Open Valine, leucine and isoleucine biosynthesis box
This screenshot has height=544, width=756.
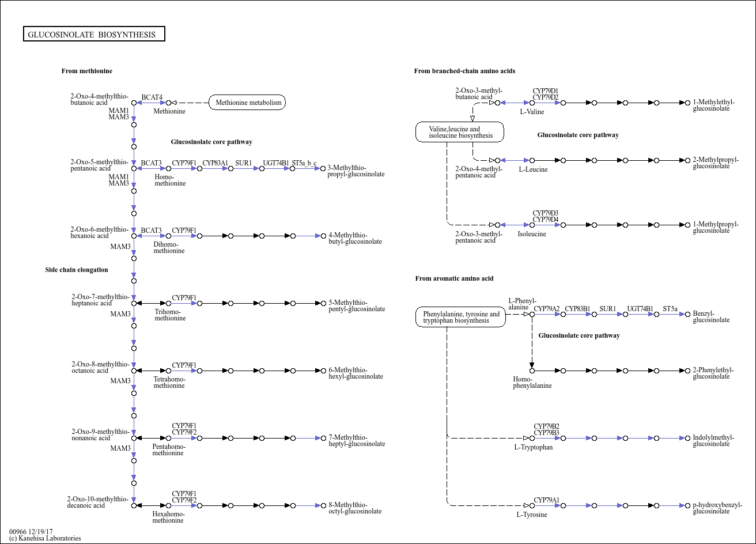tap(460, 132)
